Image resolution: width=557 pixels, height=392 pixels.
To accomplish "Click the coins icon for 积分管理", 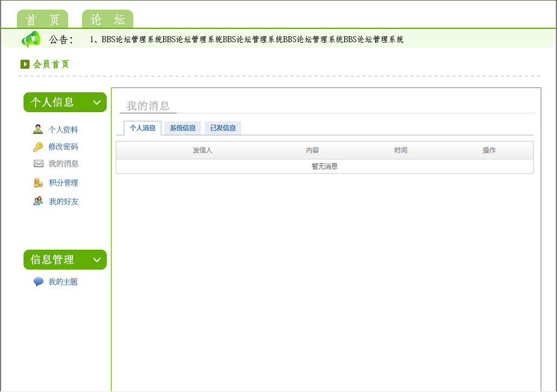I will (39, 183).
